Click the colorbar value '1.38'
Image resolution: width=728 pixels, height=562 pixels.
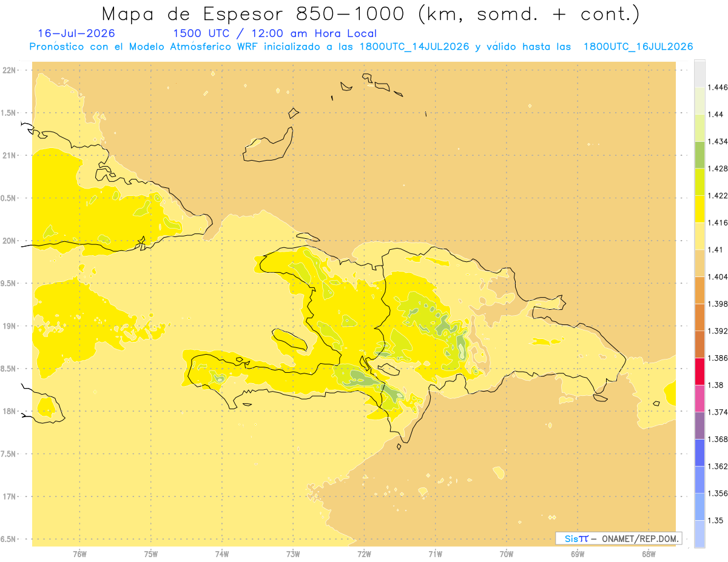tap(715, 385)
